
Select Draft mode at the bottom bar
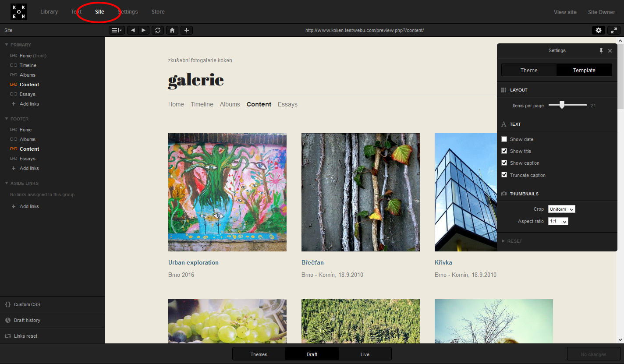(x=312, y=354)
